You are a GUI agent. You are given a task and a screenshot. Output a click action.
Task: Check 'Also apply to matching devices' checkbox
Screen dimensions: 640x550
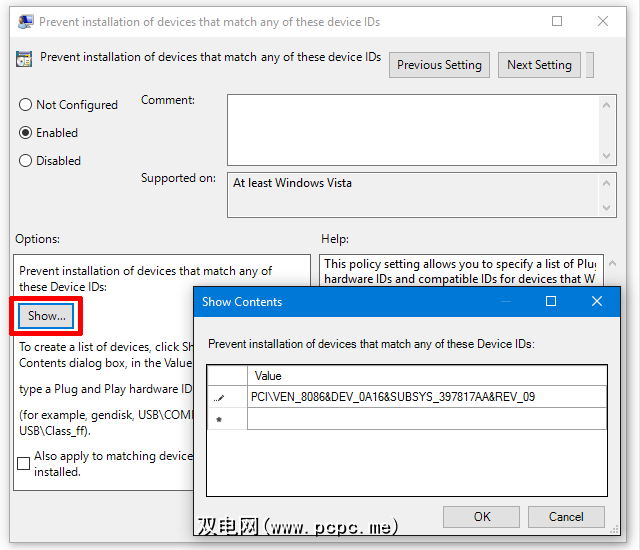pos(24,464)
